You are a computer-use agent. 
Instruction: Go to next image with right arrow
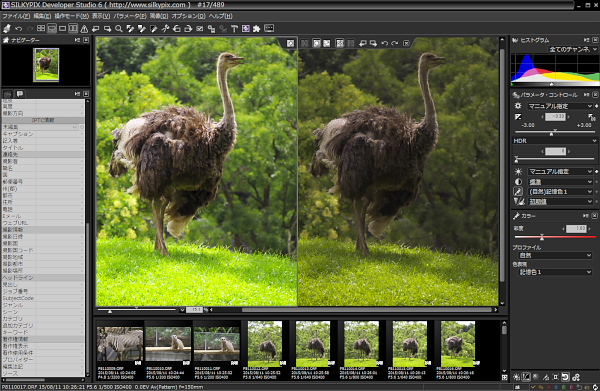coord(108,29)
